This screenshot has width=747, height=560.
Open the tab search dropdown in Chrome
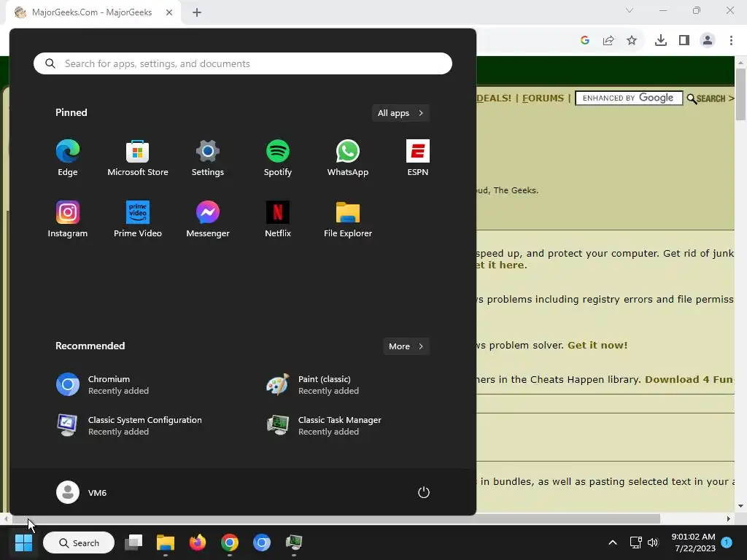click(x=630, y=10)
